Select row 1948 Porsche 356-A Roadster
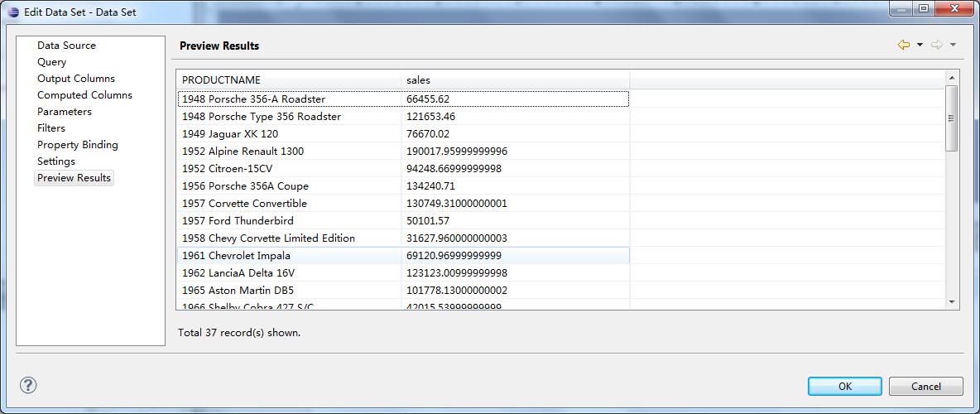This screenshot has width=980, height=414. 403,99
